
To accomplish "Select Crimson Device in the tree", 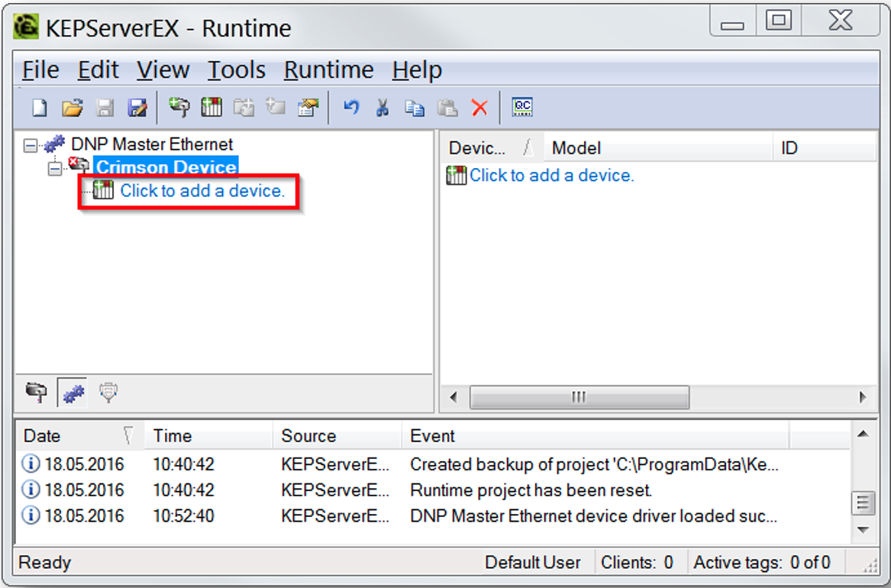I will tap(166, 166).
